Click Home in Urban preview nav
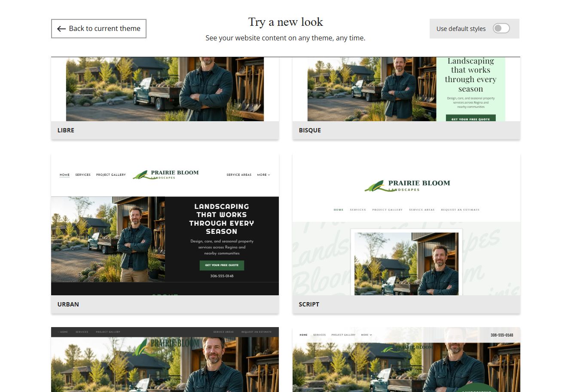This screenshot has width=571, height=392. (64, 175)
